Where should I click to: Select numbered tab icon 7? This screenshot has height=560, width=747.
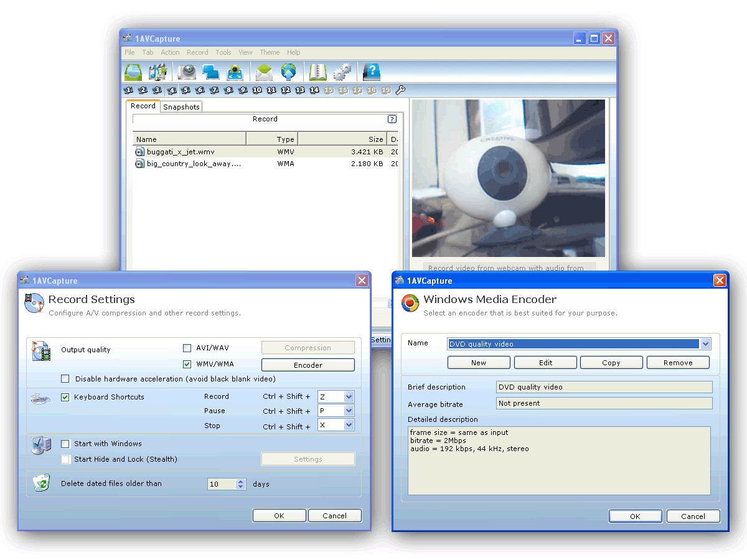pyautogui.click(x=215, y=90)
